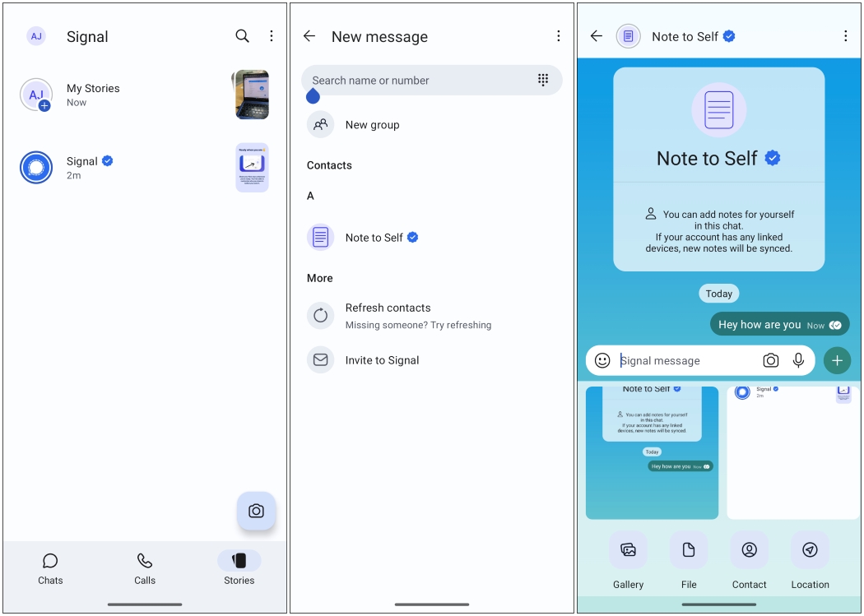Image resolution: width=864 pixels, height=616 pixels.
Task: Select the Camera shortcut above the tab bar
Action: 256,511
